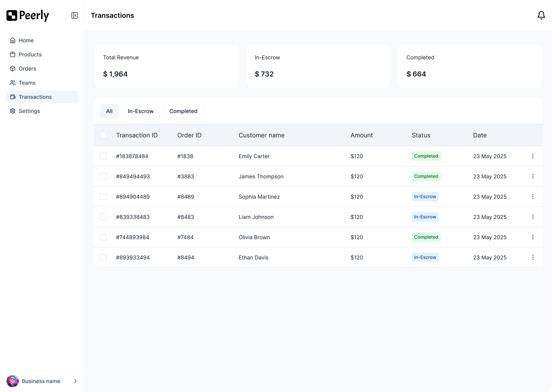Open the notifications bell
The height and width of the screenshot is (392, 552).
click(541, 16)
